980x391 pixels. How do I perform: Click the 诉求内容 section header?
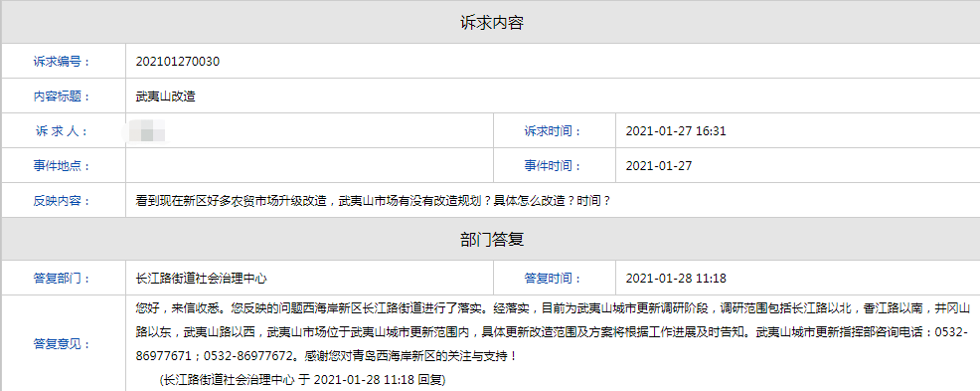point(491,23)
